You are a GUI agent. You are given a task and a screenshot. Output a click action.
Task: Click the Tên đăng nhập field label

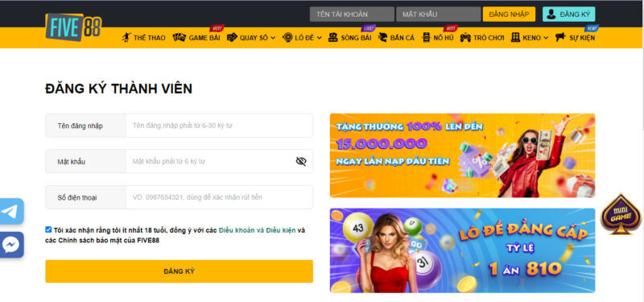point(80,126)
